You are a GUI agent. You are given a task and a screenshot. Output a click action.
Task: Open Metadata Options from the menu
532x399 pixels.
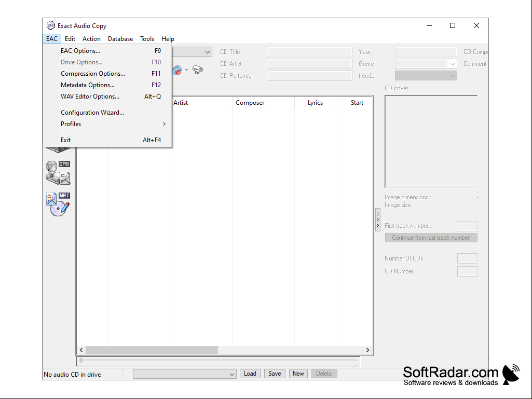107,85
